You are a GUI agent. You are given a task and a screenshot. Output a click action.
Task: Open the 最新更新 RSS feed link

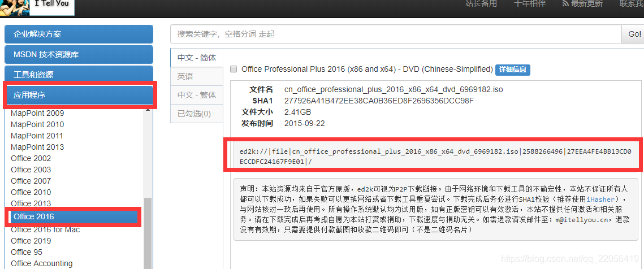(x=582, y=4)
